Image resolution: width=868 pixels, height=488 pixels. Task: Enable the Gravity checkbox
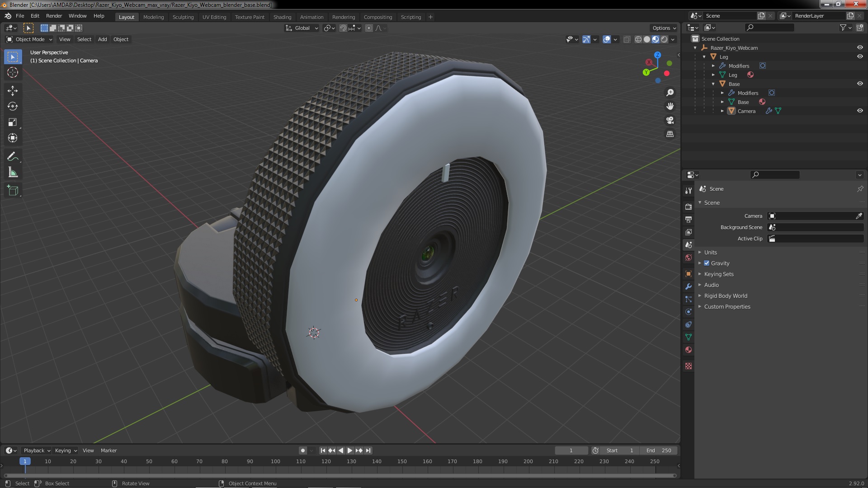coord(707,263)
